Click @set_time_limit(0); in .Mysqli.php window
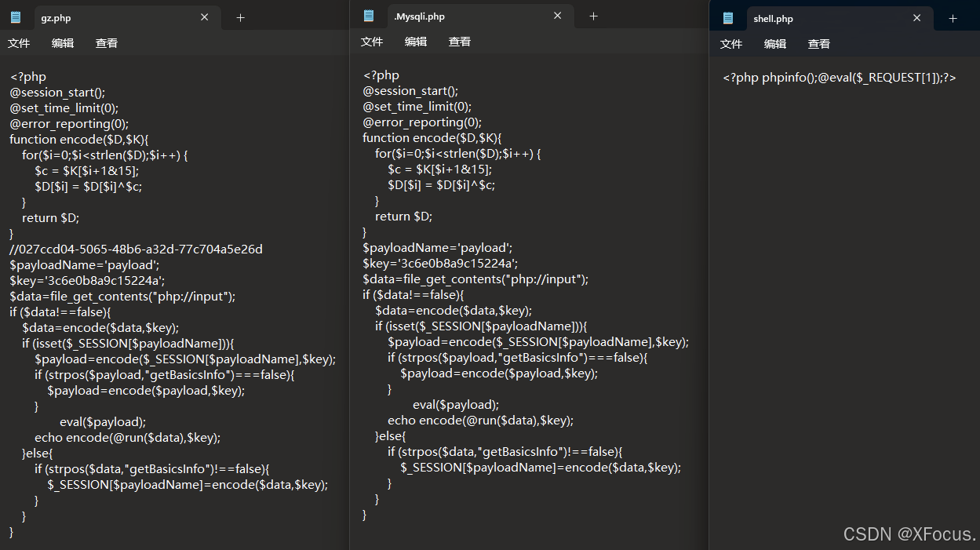The image size is (980, 550). pyautogui.click(x=417, y=107)
